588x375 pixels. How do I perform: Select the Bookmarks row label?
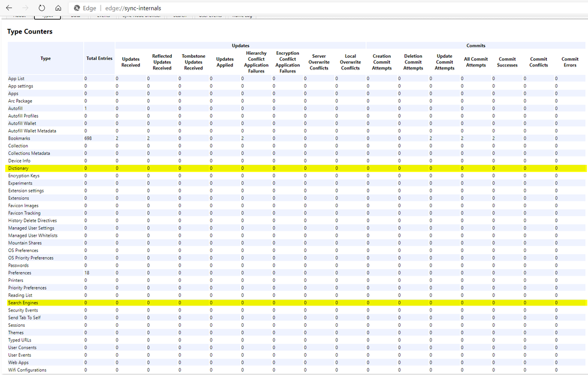19,138
